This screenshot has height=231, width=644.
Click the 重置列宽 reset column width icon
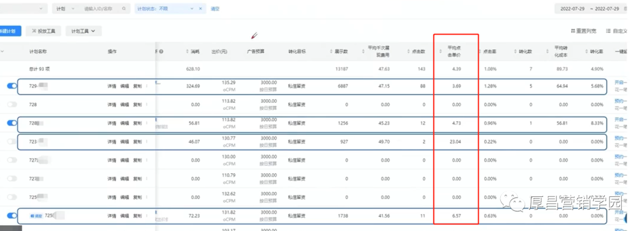(x=573, y=31)
